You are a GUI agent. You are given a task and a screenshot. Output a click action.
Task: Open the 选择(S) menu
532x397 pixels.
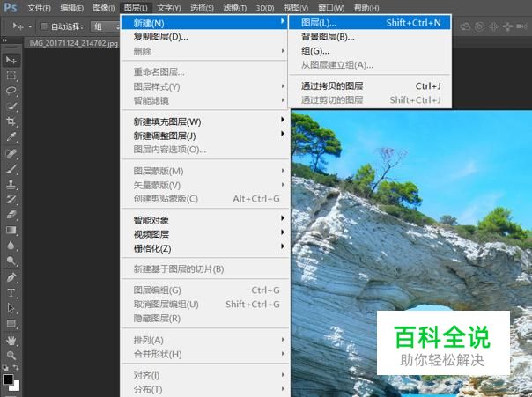202,7
